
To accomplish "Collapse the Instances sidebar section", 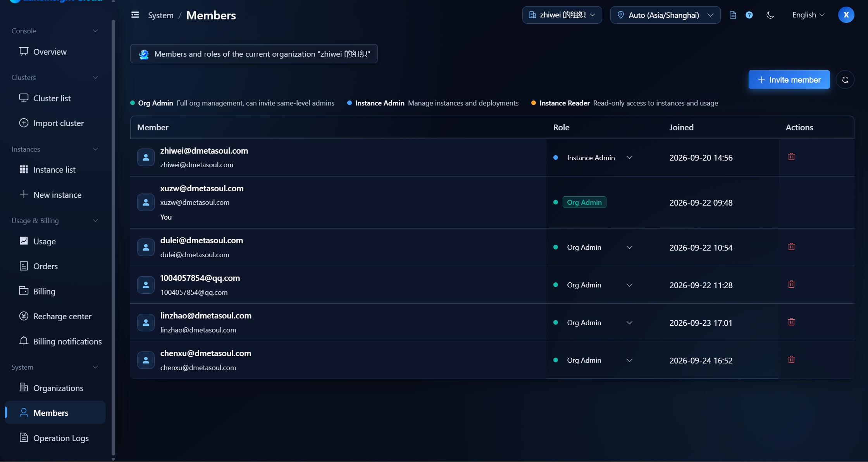I will (x=55, y=149).
